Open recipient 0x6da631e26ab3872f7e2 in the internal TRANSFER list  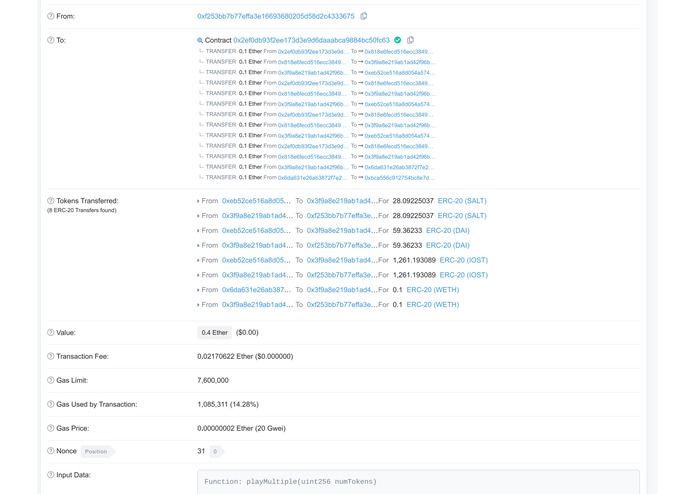point(399,167)
